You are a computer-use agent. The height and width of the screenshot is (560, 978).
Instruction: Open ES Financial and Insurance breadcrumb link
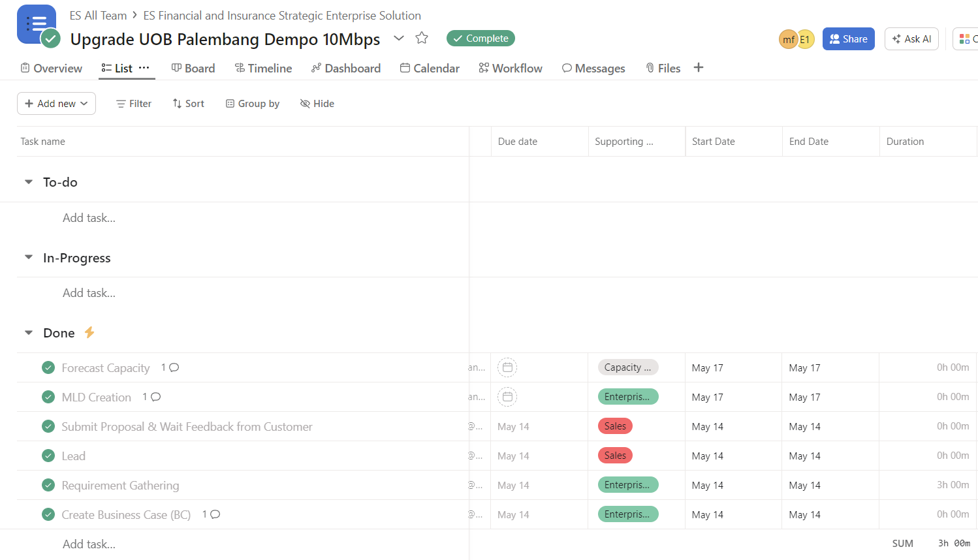(282, 16)
